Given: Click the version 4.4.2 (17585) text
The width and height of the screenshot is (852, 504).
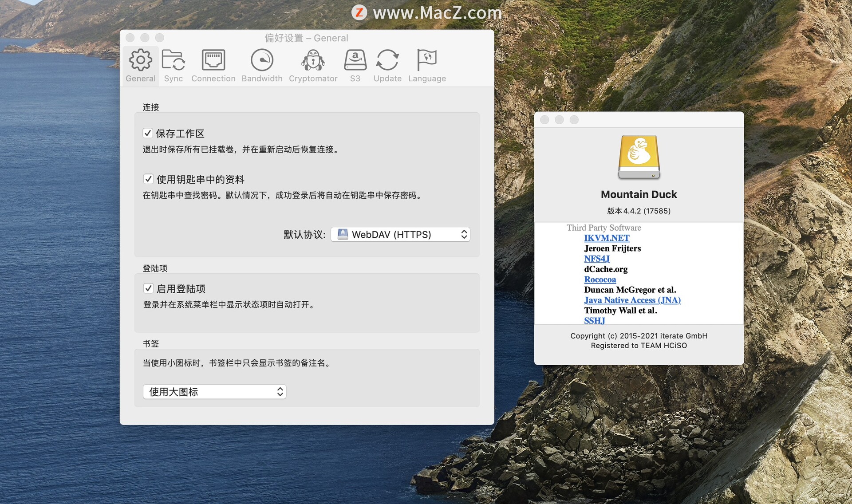Looking at the screenshot, I should [x=639, y=211].
